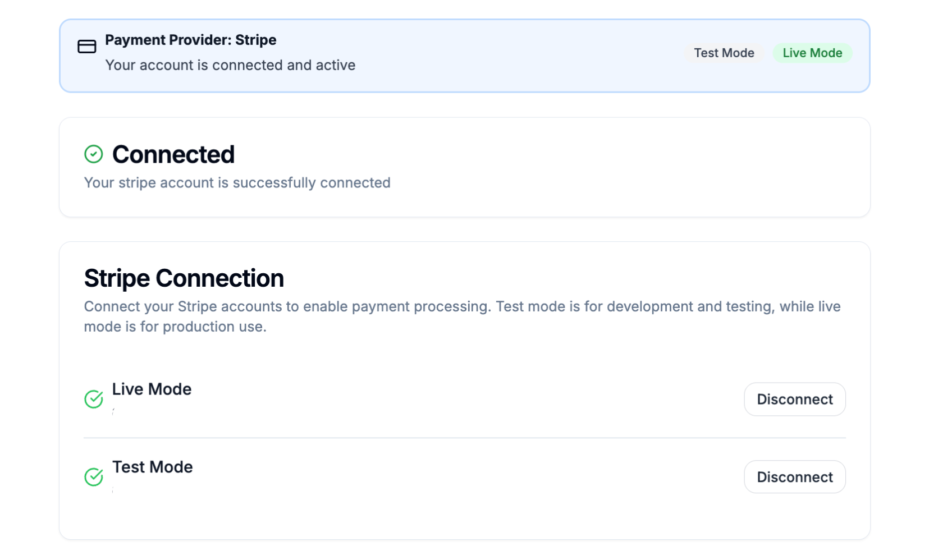Image resolution: width=952 pixels, height=560 pixels.
Task: Click the account ID text under Test Mode
Action: click(x=114, y=490)
